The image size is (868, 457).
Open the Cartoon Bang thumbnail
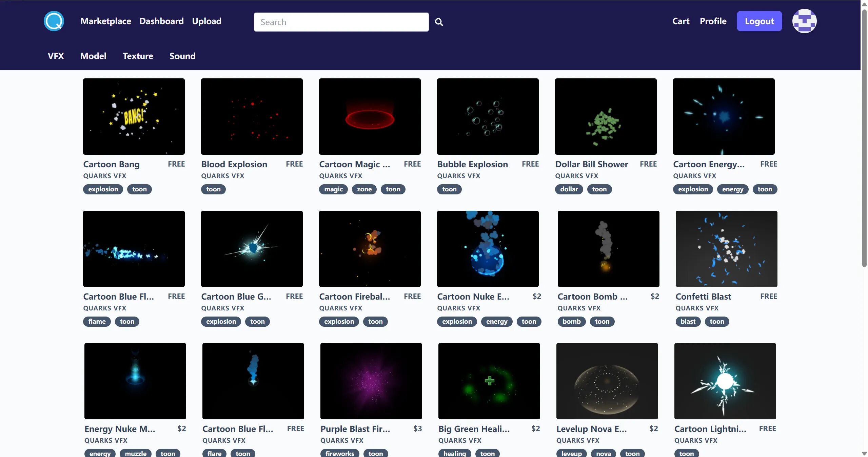point(134,116)
